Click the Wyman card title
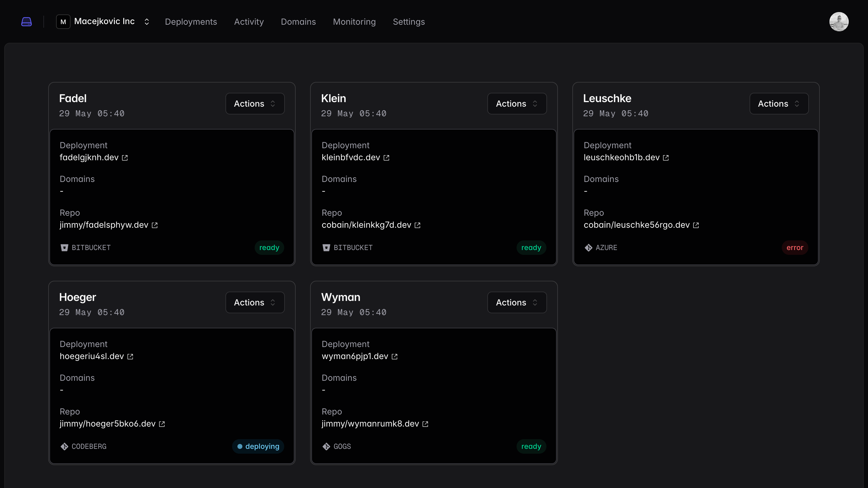This screenshot has width=868, height=488. tap(341, 297)
